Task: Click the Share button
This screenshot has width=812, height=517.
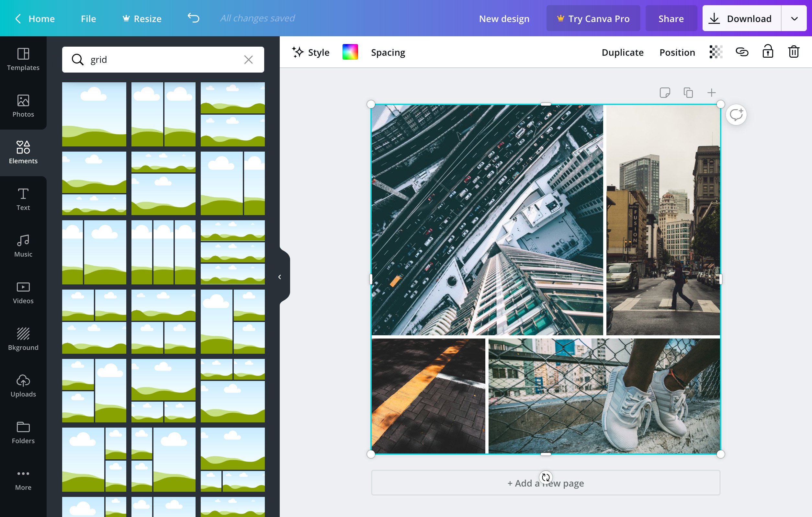Action: (x=671, y=18)
